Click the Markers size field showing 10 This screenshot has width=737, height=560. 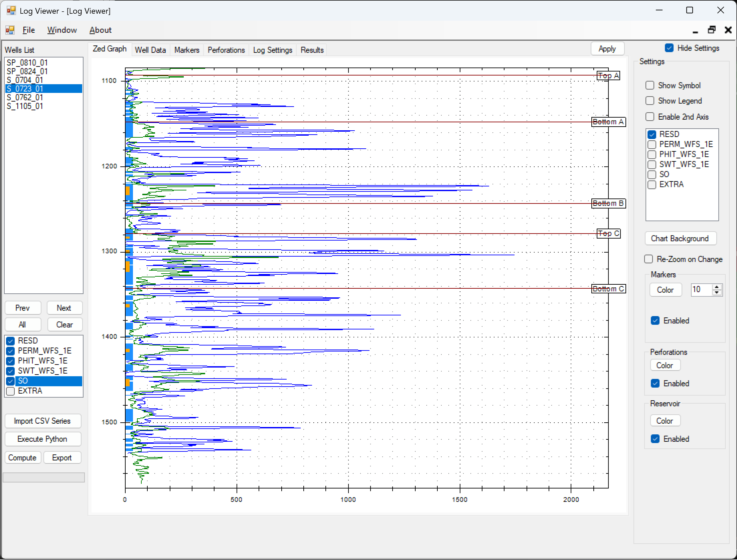tap(702, 290)
